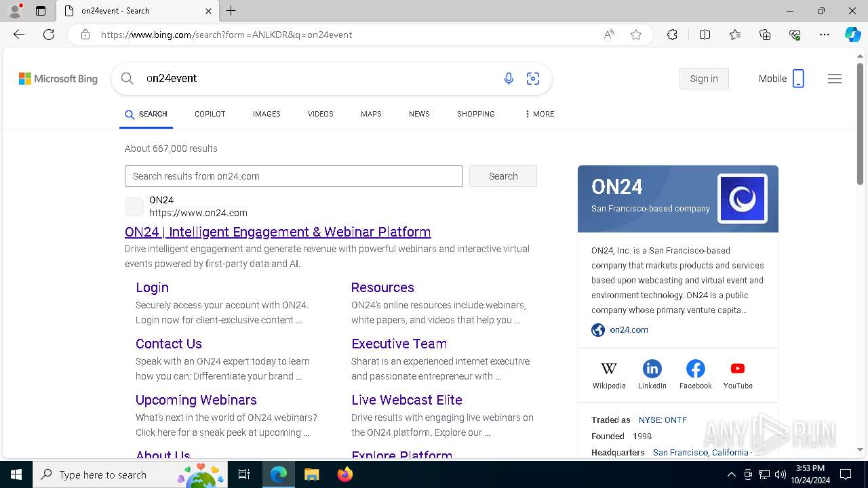
Task: Click the Search button beside site search
Action: [503, 176]
